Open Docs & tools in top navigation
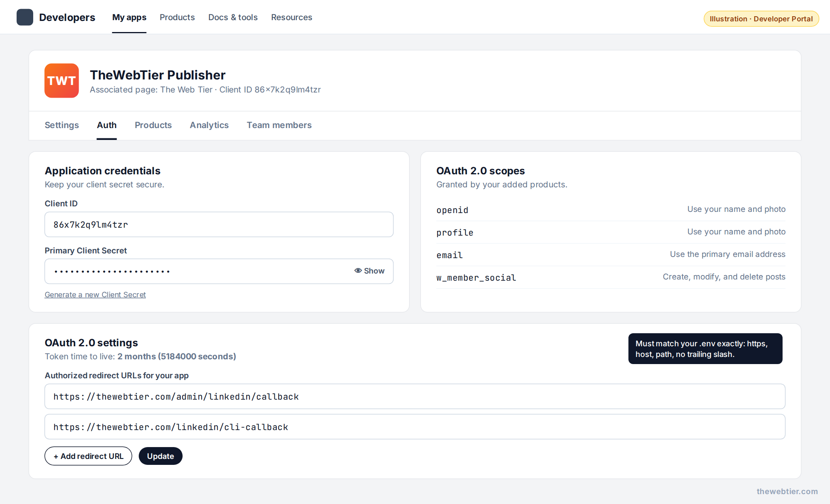This screenshot has height=504, width=830. (233, 17)
